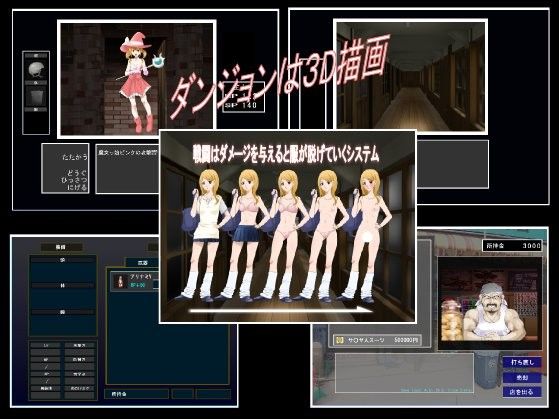
Task: Select the helmet equipment icon
Action: tap(36, 69)
